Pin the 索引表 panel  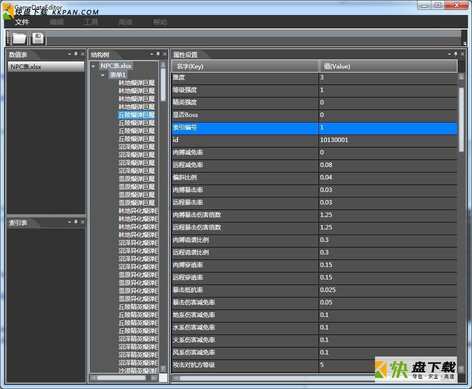coord(76,222)
